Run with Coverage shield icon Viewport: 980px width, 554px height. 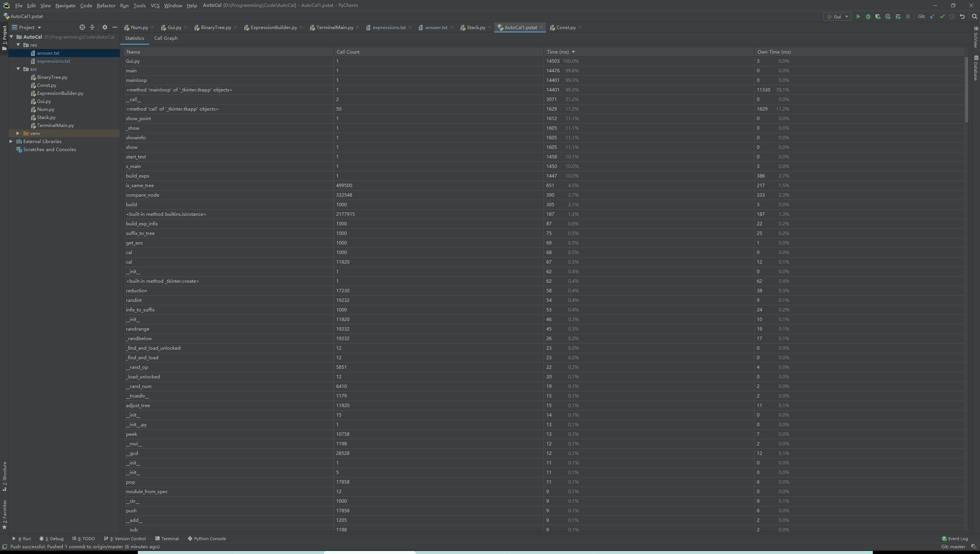click(x=878, y=16)
